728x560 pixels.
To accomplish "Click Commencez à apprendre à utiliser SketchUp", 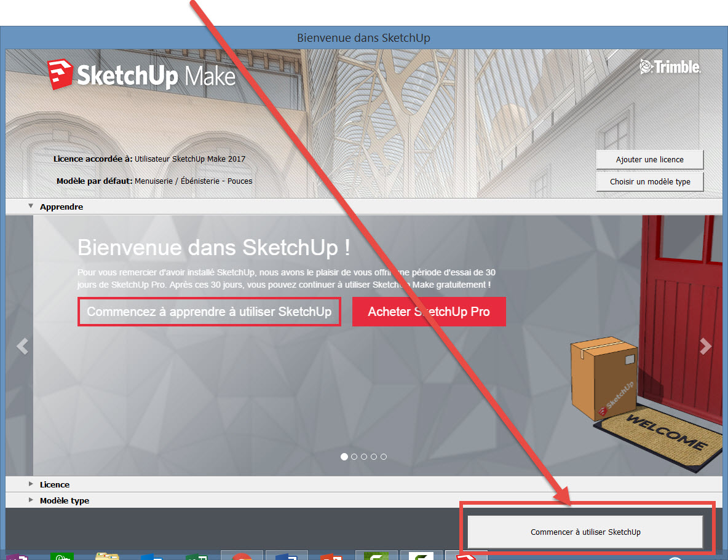I will pos(209,312).
